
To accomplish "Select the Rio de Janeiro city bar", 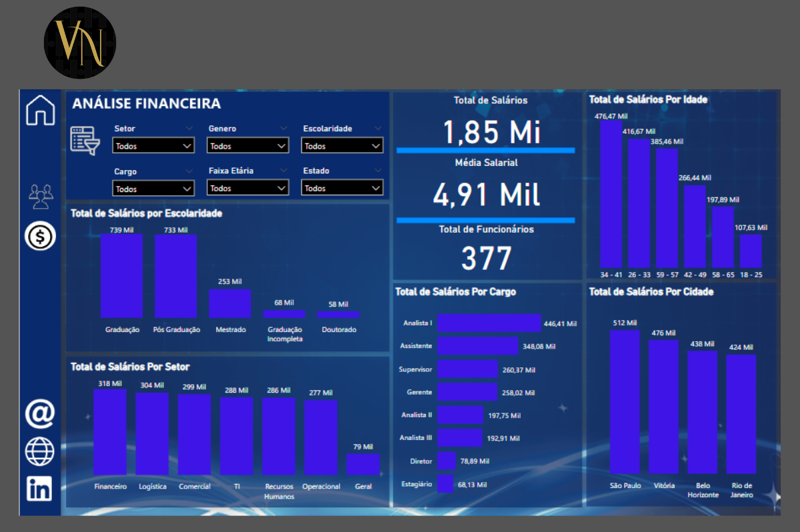I will point(741,414).
